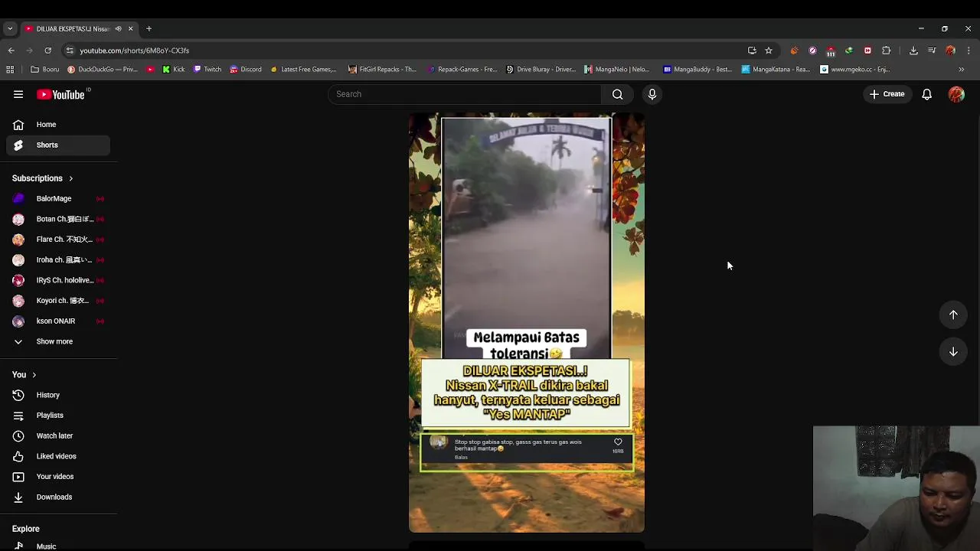Screen dimensions: 980x551
Task: Open Iroha ch. subscription
Action: [58, 259]
